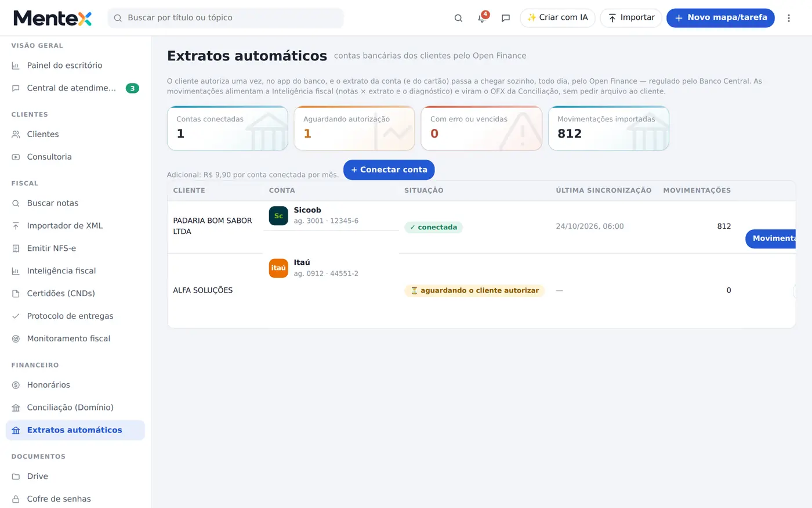Open the chat messages icon in header
The height and width of the screenshot is (508, 812).
click(506, 18)
